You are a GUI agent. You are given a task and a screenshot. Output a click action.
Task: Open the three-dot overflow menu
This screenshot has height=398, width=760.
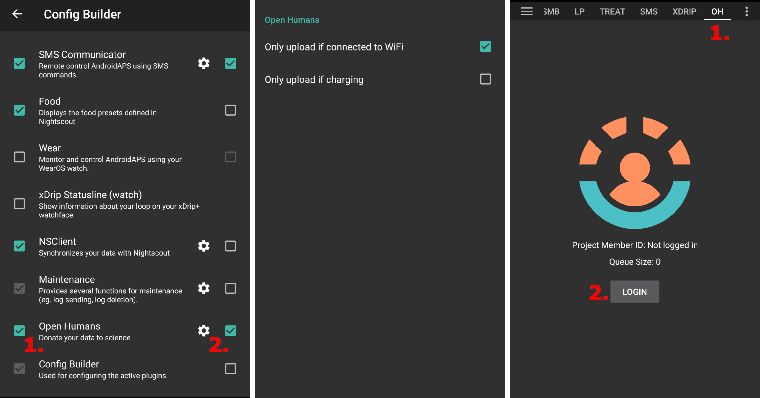tap(746, 12)
